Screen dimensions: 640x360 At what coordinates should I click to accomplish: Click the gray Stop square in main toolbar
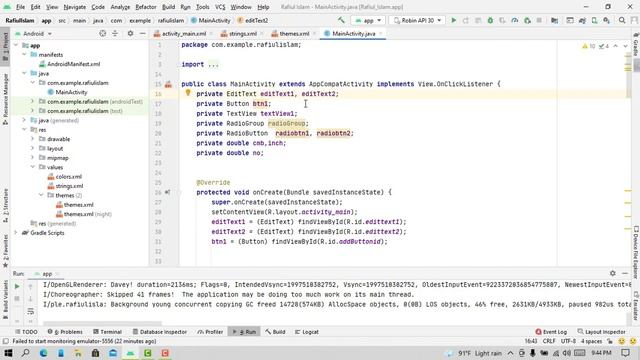click(x=539, y=20)
